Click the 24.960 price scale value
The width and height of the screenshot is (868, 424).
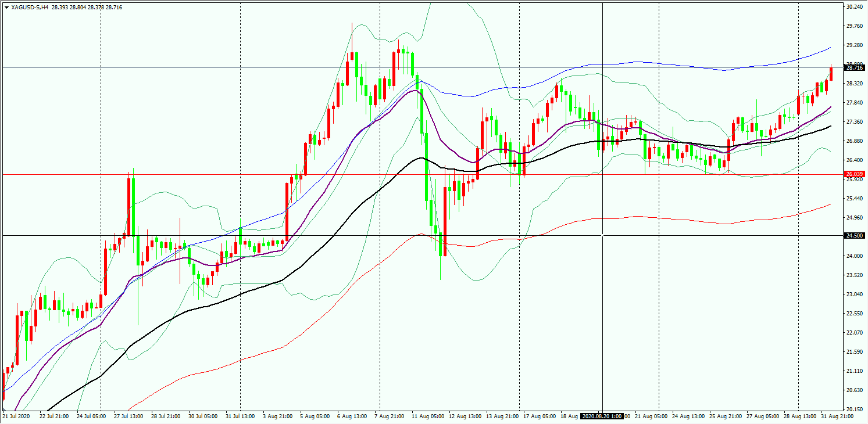(x=854, y=218)
